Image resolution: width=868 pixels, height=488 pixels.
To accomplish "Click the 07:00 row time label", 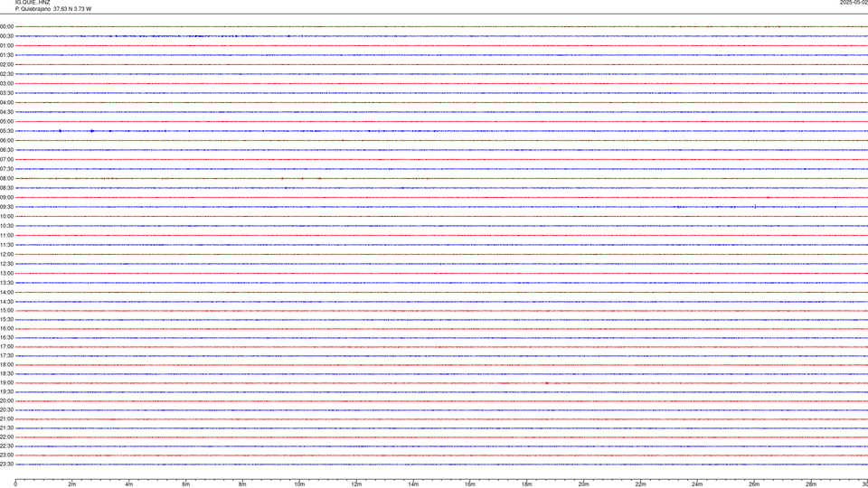I will click(6, 159).
